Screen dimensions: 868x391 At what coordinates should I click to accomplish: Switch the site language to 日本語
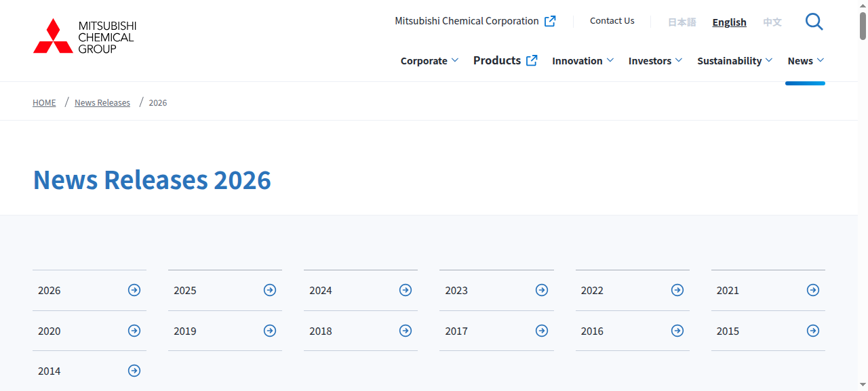(x=682, y=22)
